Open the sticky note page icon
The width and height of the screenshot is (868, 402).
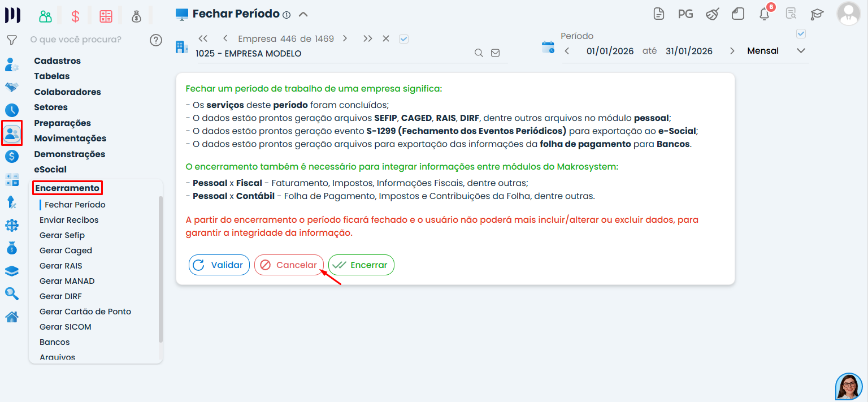click(738, 14)
